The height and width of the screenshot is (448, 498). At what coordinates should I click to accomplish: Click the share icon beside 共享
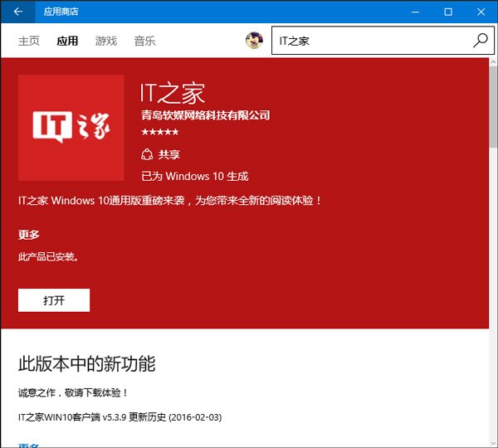[x=147, y=154]
